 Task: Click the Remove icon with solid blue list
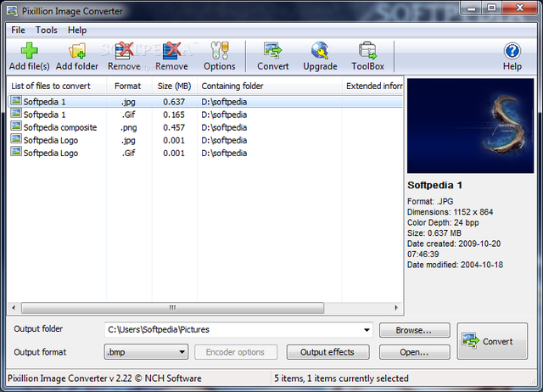(x=171, y=51)
